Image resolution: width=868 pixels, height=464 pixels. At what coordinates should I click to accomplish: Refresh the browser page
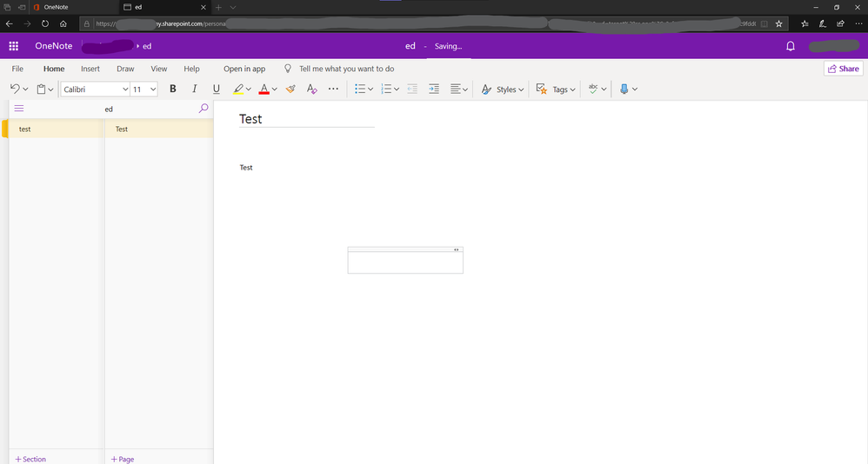(45, 23)
